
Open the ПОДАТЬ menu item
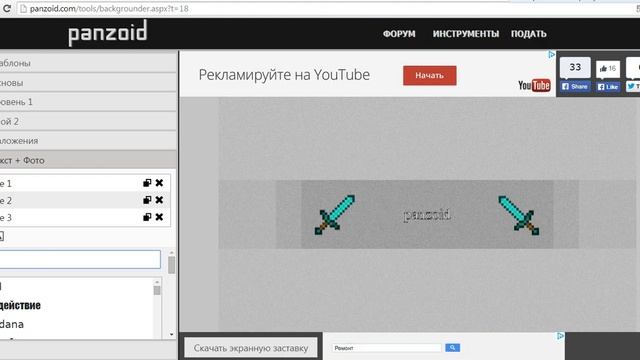tap(529, 34)
